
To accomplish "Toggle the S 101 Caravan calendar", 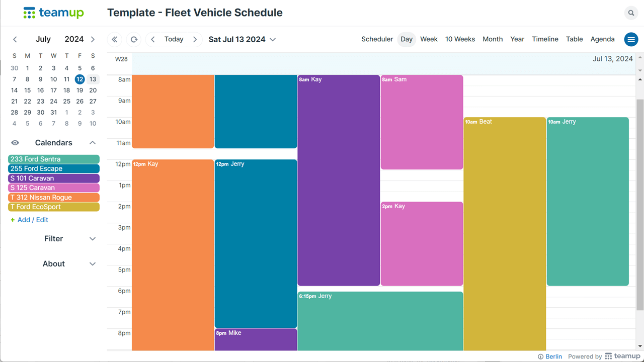I will 54,178.
